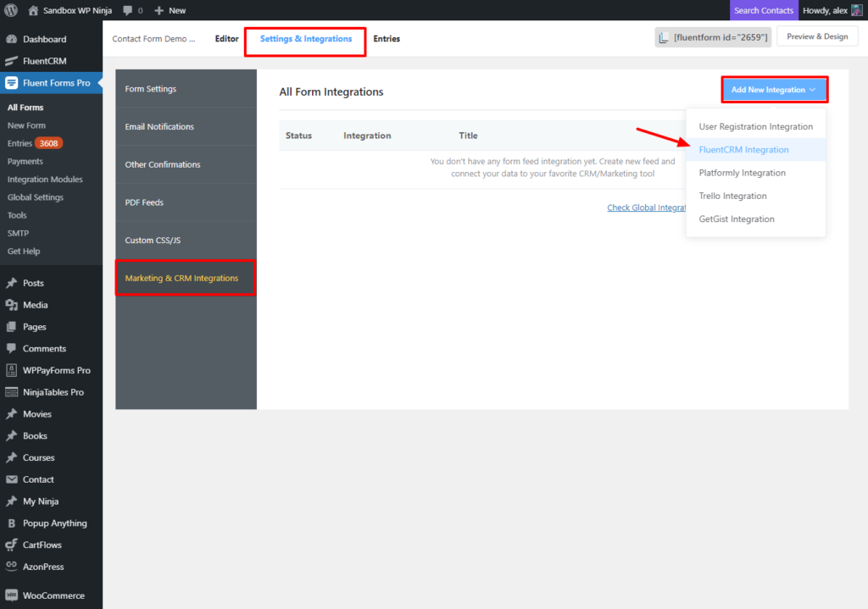Click the CartFlows icon
868x609 pixels.
click(11, 545)
